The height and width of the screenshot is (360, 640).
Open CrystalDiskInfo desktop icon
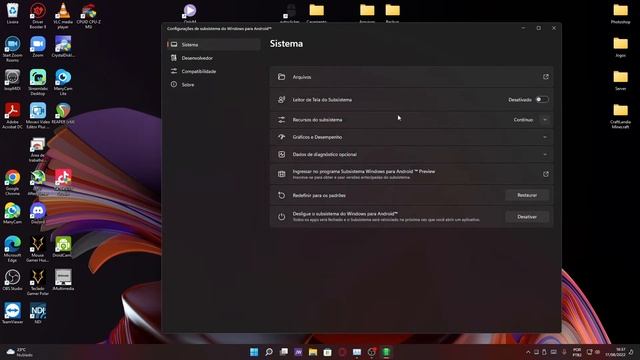click(x=63, y=47)
